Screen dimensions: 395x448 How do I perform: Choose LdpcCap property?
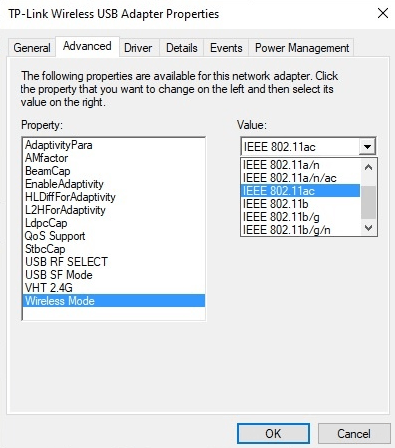[114, 223]
